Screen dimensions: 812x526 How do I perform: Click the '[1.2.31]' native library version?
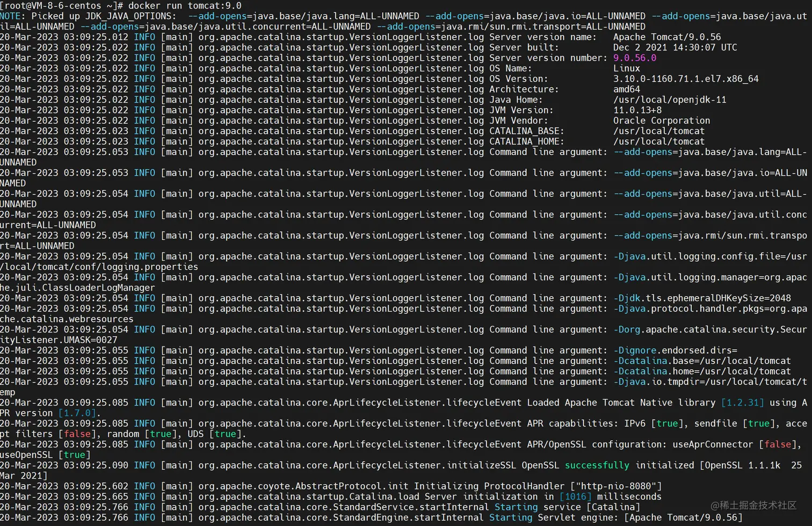[x=743, y=403]
